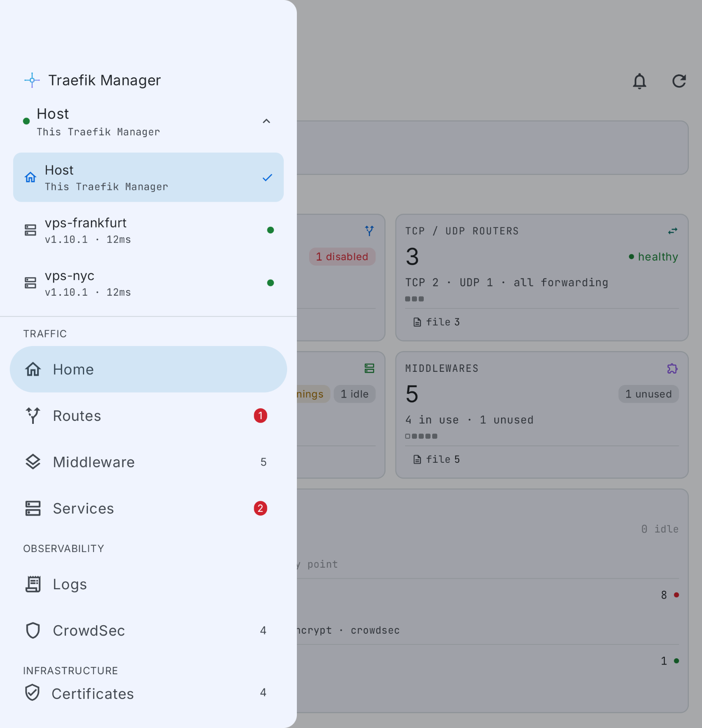702x728 pixels.
Task: Switch to vps-frankfurt instance
Action: point(148,230)
